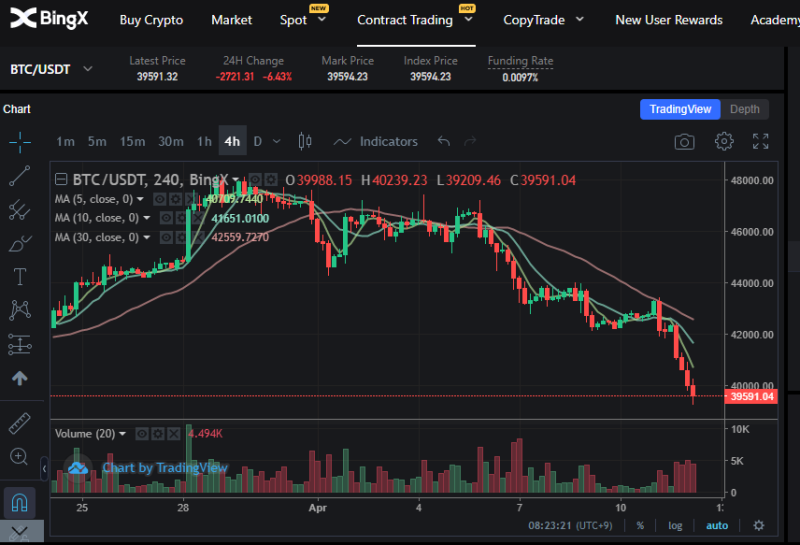Open settings for MA 30 indicator

point(181,237)
